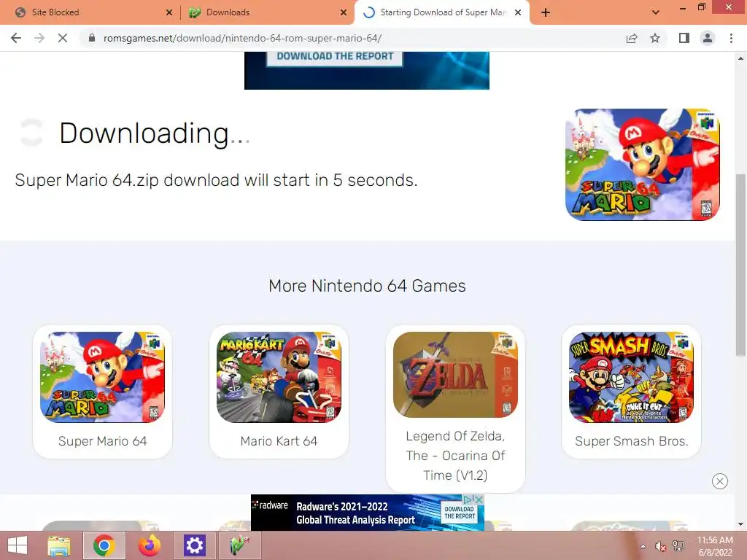Image resolution: width=747 pixels, height=560 pixels.
Task: Launch Firefox from the taskbar
Action: tap(149, 545)
